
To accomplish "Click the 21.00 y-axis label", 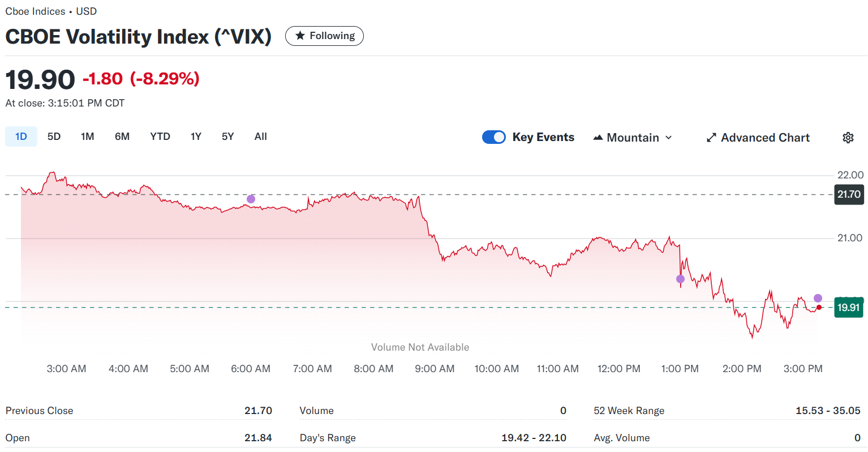I will point(850,238).
